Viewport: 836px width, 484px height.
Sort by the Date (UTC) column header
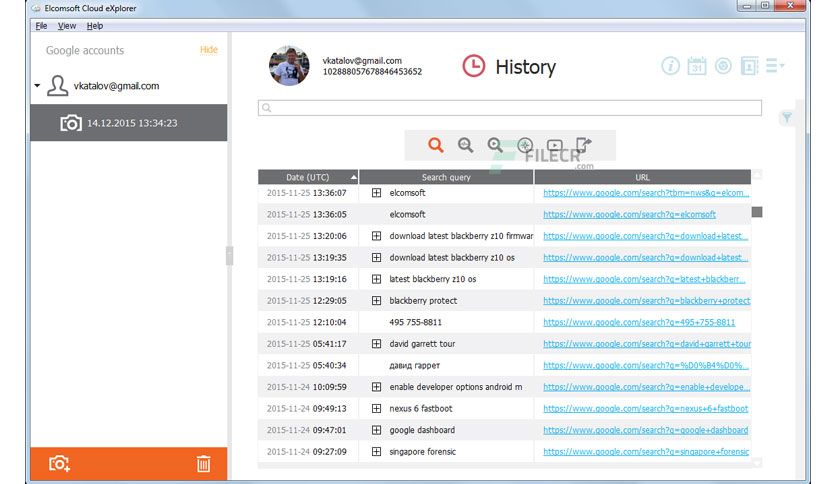coord(308,177)
